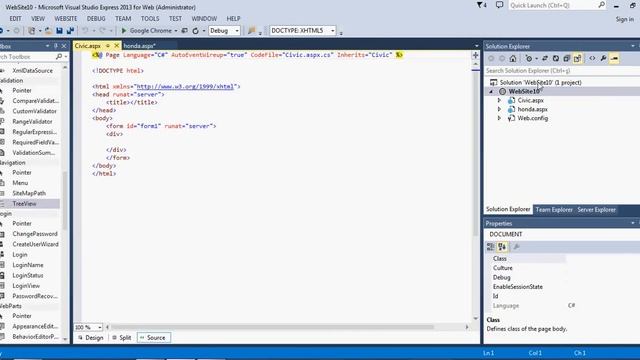Open the editor tab list dropdown arrow
Screen dimensions: 640x360
click(x=476, y=46)
